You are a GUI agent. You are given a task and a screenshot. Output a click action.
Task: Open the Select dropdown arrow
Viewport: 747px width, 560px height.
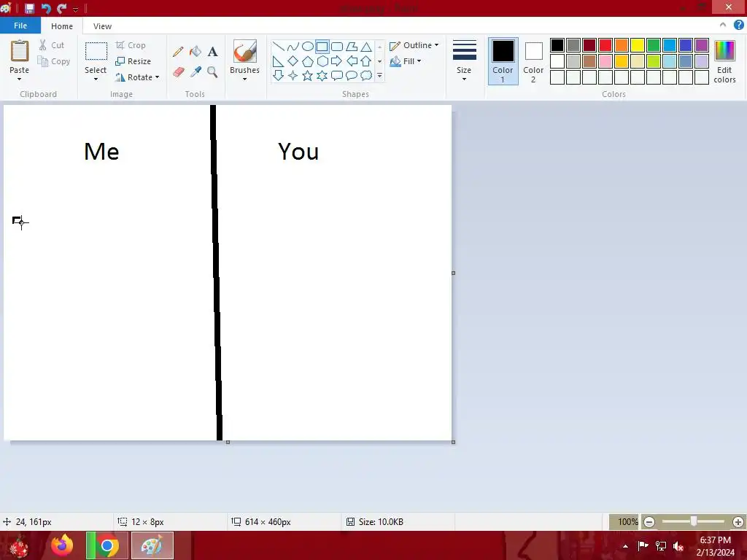pyautogui.click(x=96, y=79)
